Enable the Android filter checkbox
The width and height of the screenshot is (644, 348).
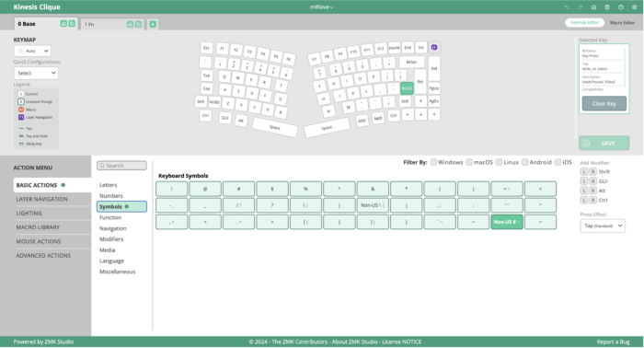(x=525, y=162)
